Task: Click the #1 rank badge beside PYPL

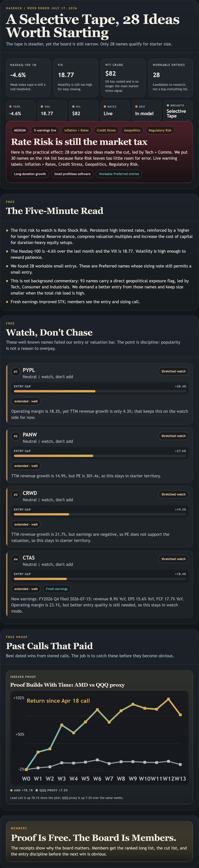Action: tap(15, 372)
